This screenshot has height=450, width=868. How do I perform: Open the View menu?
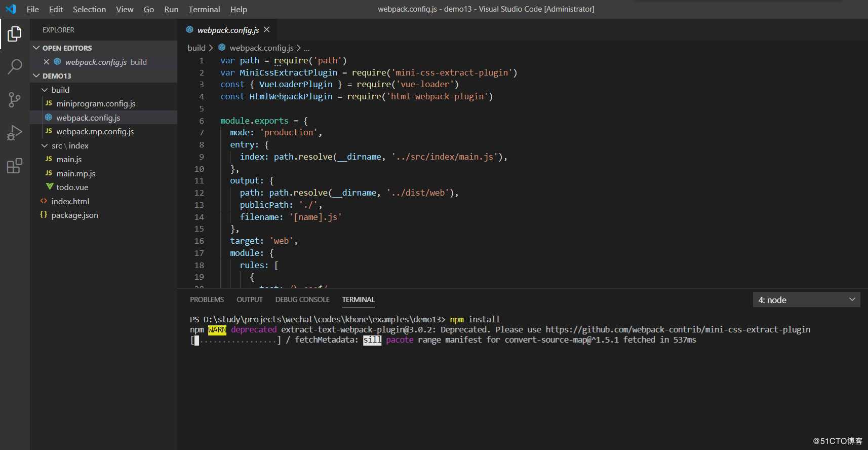point(125,9)
